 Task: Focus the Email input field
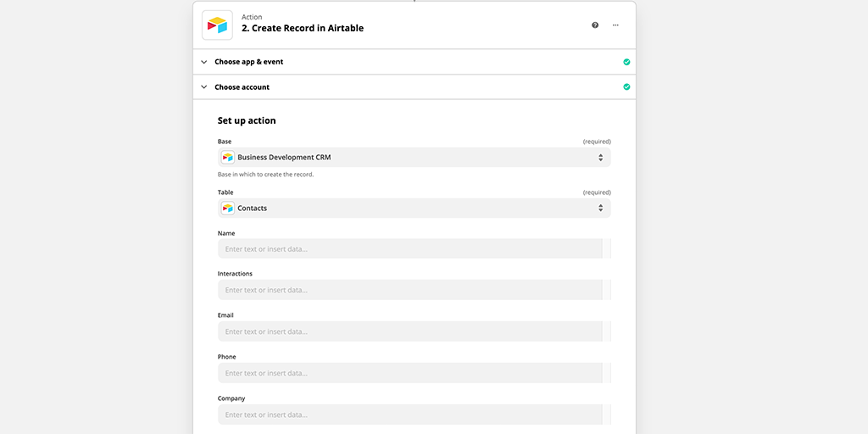(x=409, y=331)
